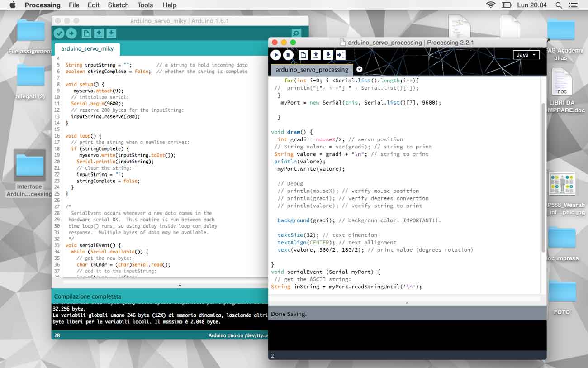Stop the Processing sketch
The height and width of the screenshot is (368, 588).
[288, 55]
